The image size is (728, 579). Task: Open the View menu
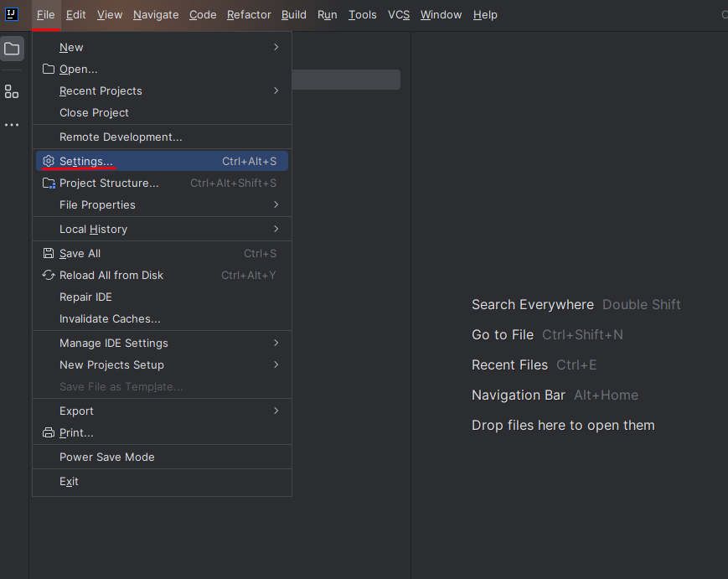pyautogui.click(x=110, y=15)
